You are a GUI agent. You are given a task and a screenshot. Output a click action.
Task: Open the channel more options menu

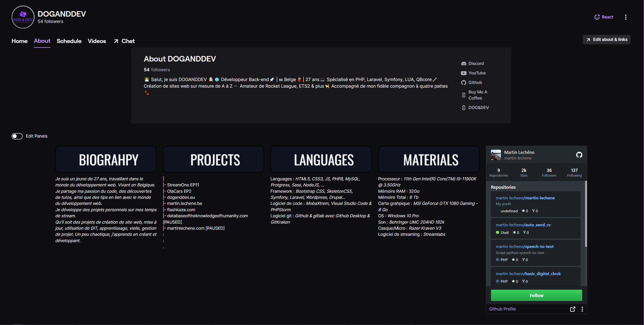pyautogui.click(x=626, y=17)
